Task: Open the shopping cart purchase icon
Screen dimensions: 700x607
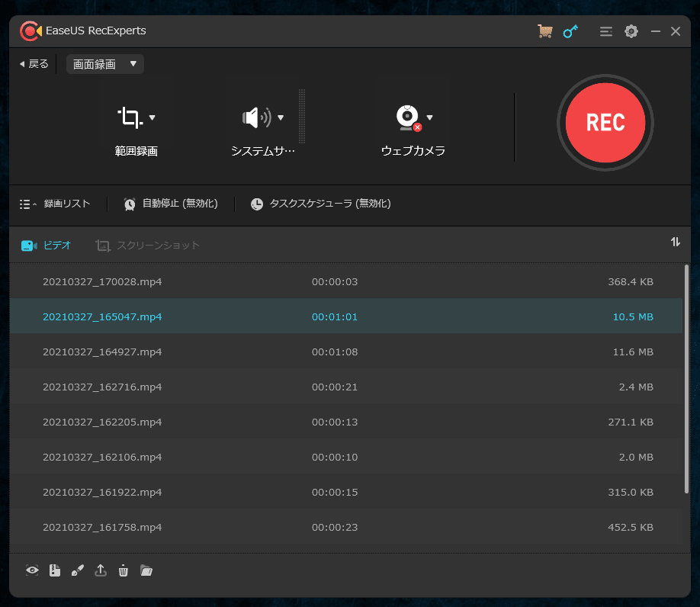Action: click(544, 31)
